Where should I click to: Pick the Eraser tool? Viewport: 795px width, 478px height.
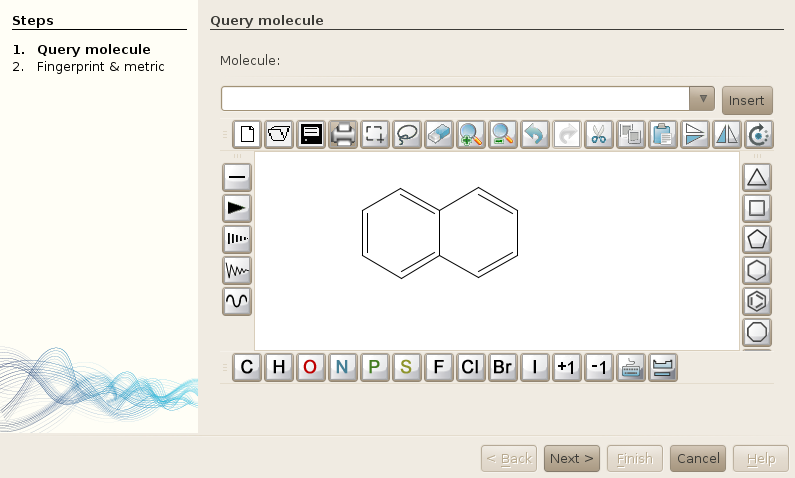coord(439,134)
